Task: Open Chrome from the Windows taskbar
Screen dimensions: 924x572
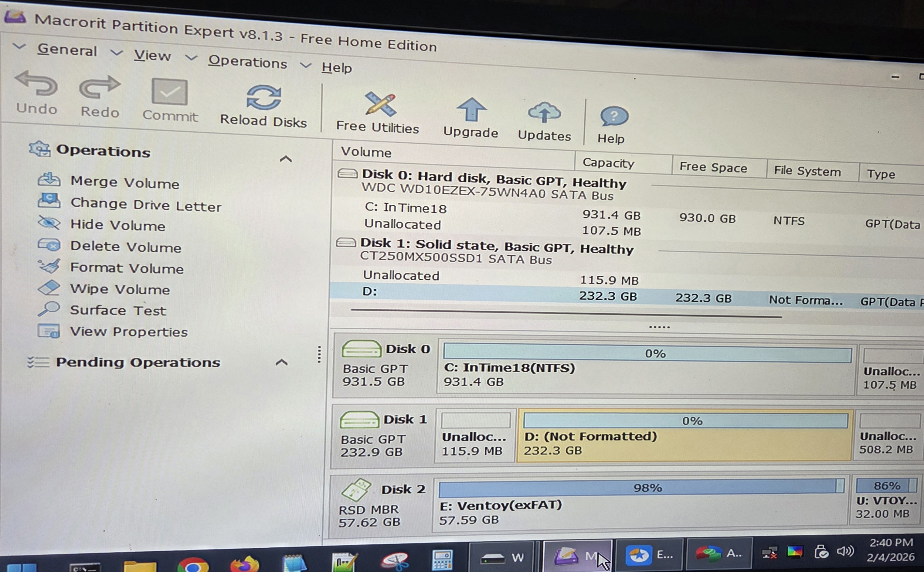Action: (x=193, y=565)
